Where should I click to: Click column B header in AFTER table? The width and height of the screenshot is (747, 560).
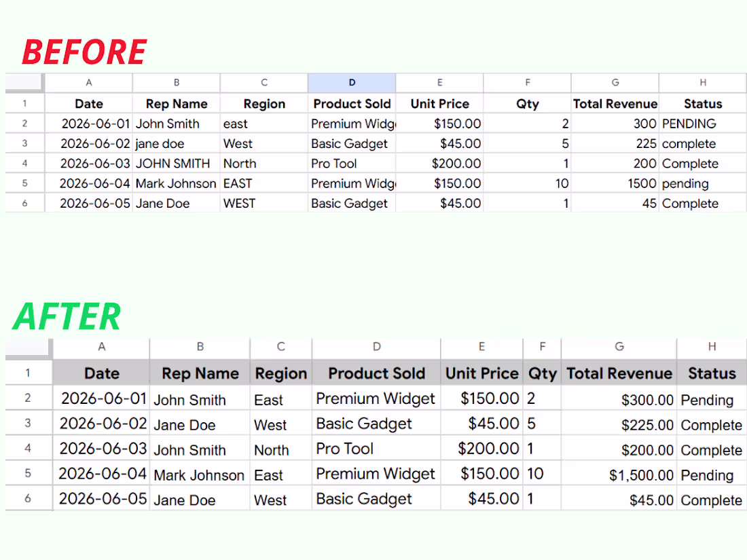pos(200,347)
